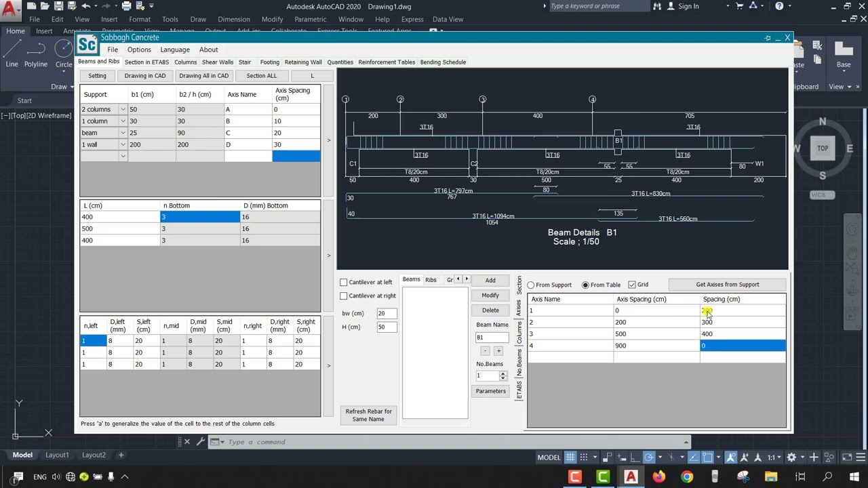Select the From Table radio button
This screenshot has width=868, height=488.
pyautogui.click(x=585, y=285)
